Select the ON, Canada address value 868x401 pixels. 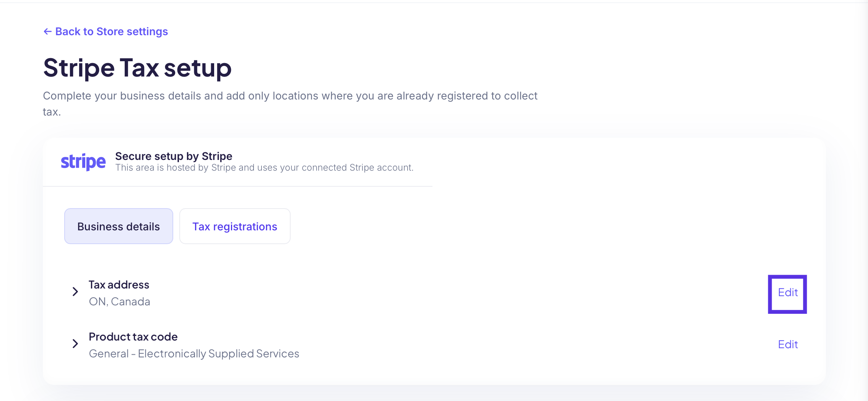119,302
